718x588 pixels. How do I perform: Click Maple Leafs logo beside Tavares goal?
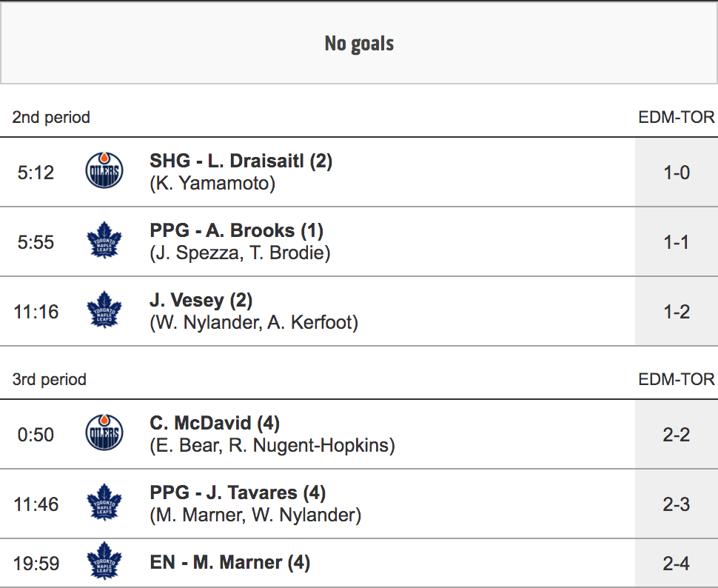(104, 504)
